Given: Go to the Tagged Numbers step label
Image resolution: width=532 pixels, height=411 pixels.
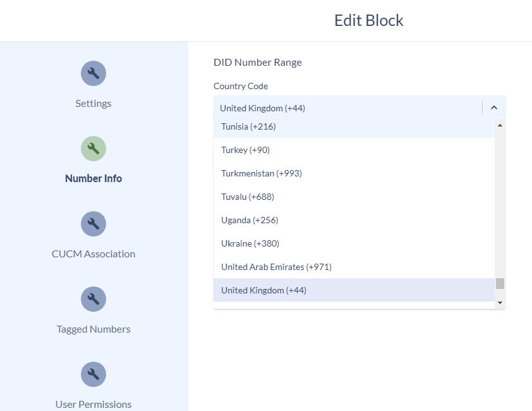Looking at the screenshot, I should 94,329.
